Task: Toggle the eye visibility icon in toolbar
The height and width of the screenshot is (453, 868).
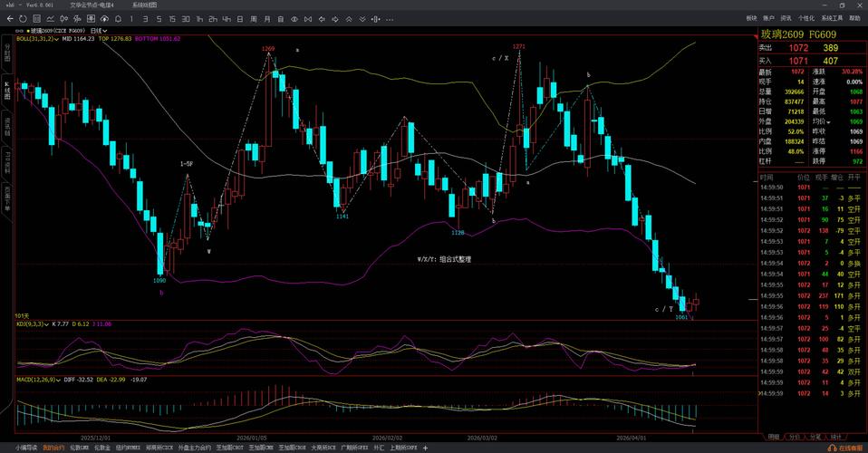Action: tap(294, 19)
